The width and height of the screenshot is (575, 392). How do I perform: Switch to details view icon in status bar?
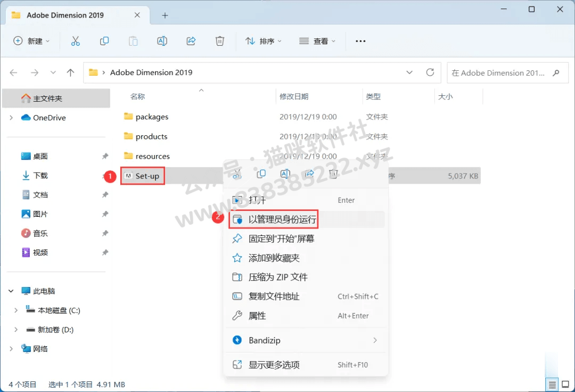tap(552, 385)
